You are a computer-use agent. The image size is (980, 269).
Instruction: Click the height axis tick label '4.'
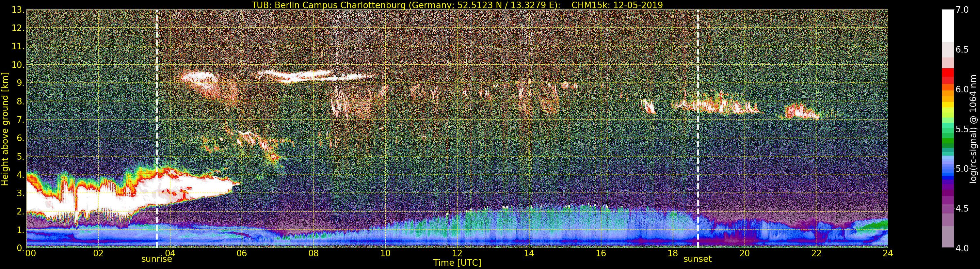coord(20,175)
